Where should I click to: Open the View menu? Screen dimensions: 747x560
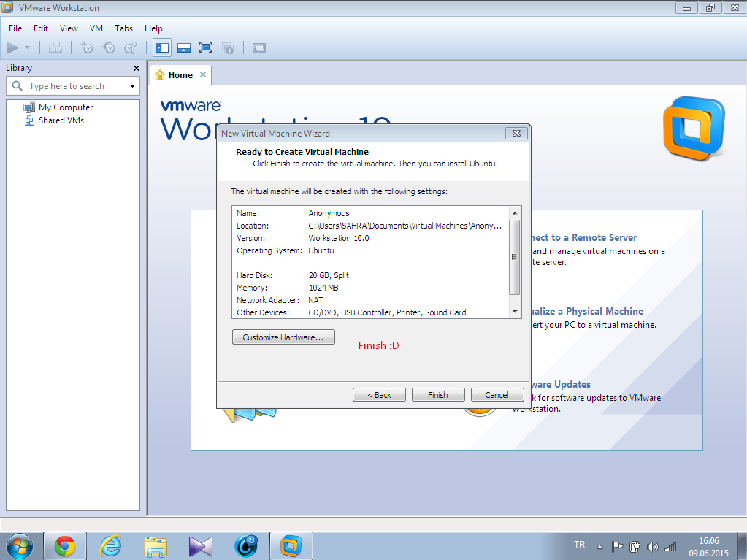(69, 28)
